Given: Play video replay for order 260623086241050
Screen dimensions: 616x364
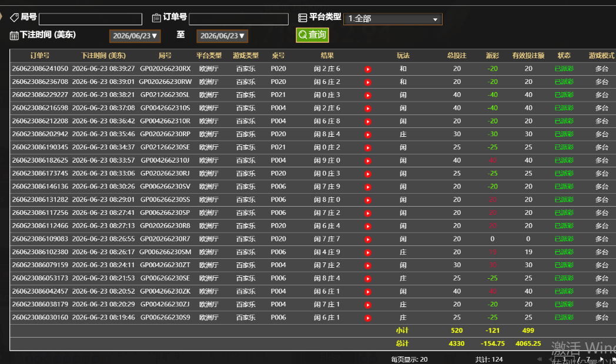Looking at the screenshot, I should 368,69.
